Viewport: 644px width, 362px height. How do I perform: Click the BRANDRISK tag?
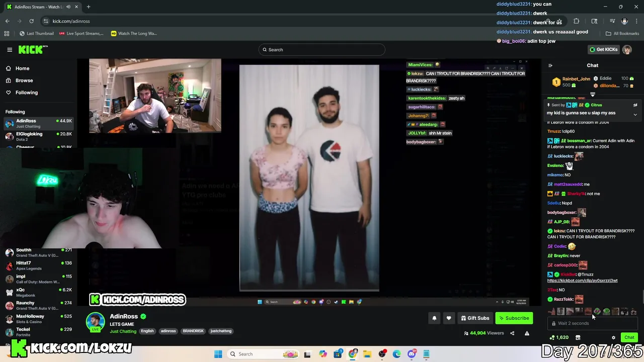(193, 331)
